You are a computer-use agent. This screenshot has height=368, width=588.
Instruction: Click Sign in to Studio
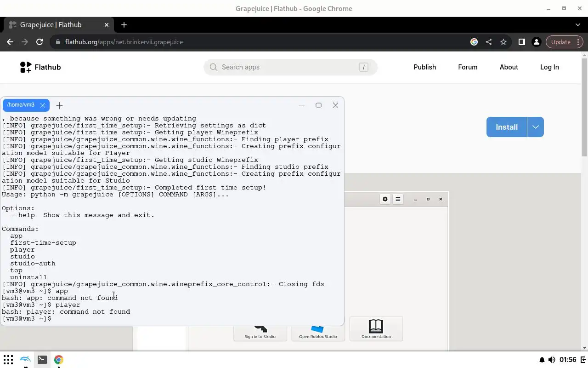tap(260, 333)
